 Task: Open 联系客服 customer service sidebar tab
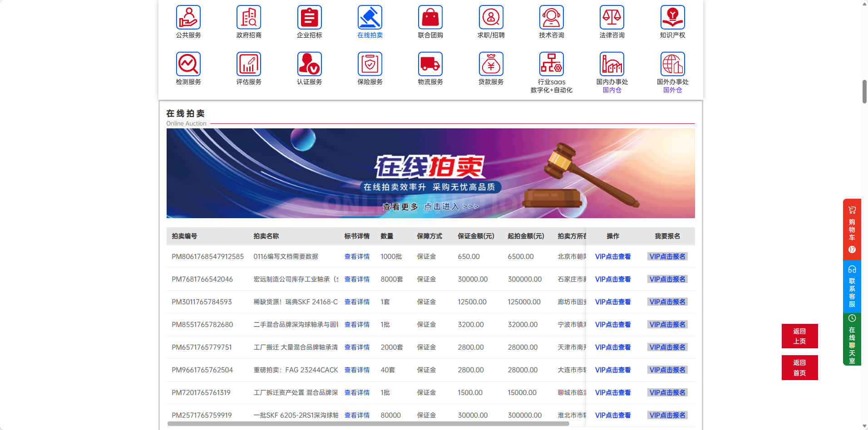(852, 287)
